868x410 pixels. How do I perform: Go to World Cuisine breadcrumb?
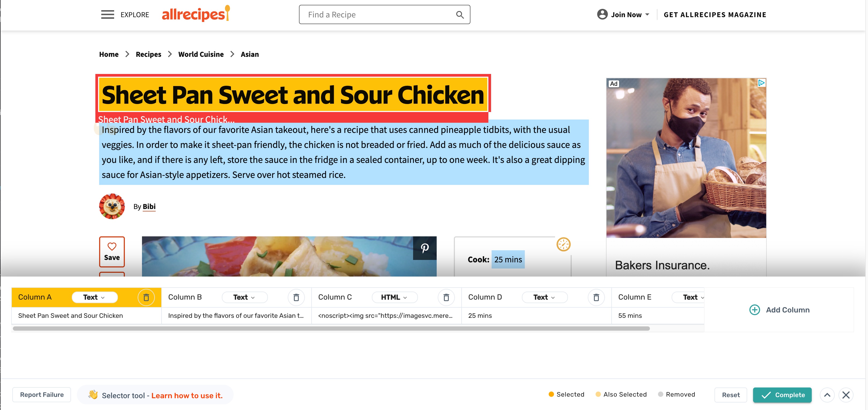[201, 54]
